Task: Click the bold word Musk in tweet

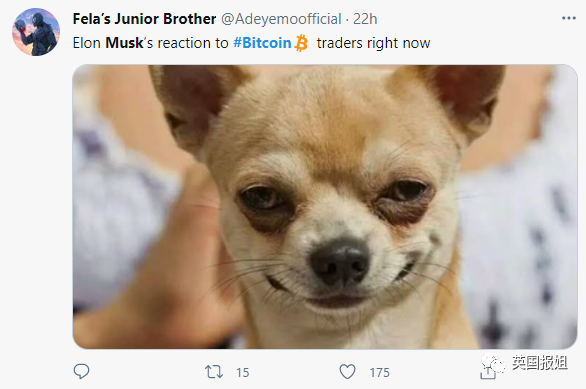Action: [x=124, y=43]
